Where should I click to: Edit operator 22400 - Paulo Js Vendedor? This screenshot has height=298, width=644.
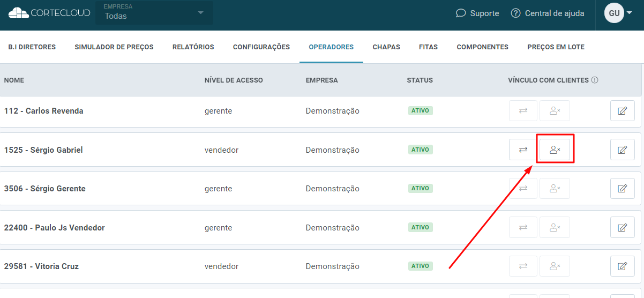(623, 227)
